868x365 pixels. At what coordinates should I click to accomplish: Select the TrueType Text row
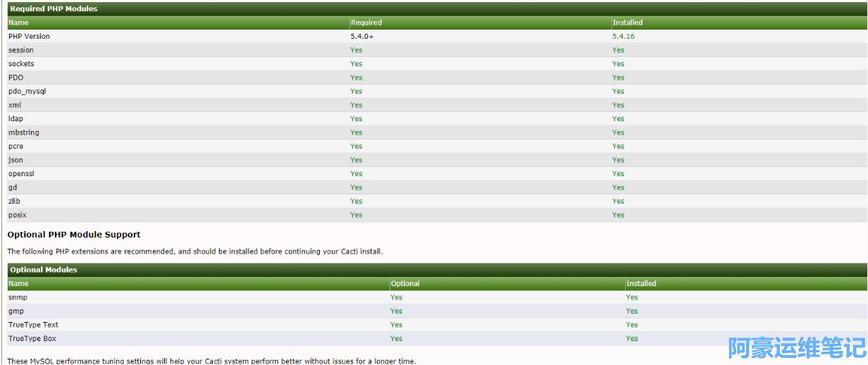click(x=33, y=325)
